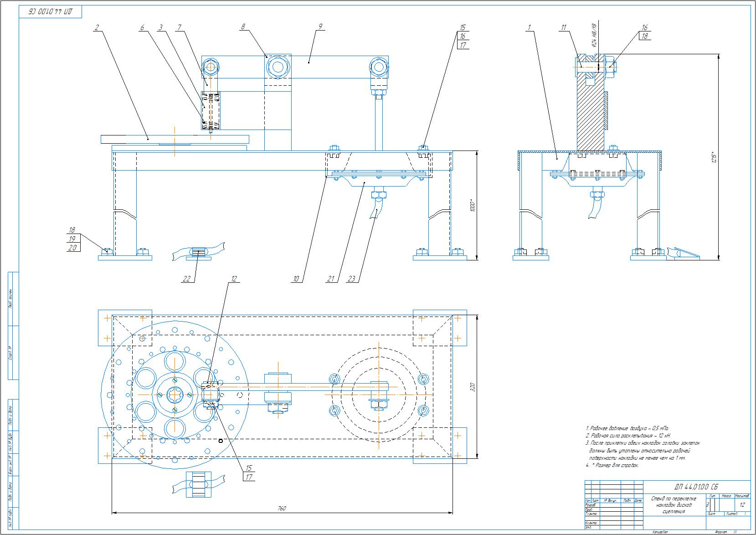
Task: Select position callout number 12
Action: coord(234,279)
